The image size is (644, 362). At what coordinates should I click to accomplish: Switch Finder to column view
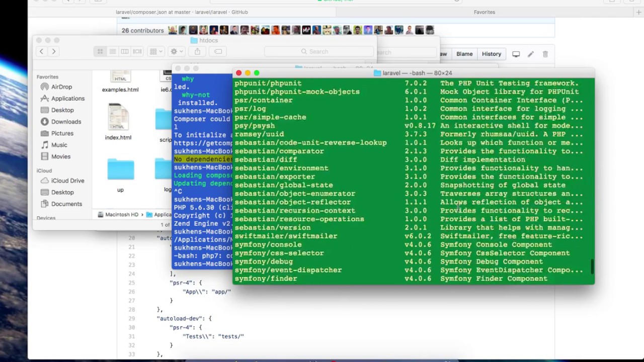tap(125, 51)
